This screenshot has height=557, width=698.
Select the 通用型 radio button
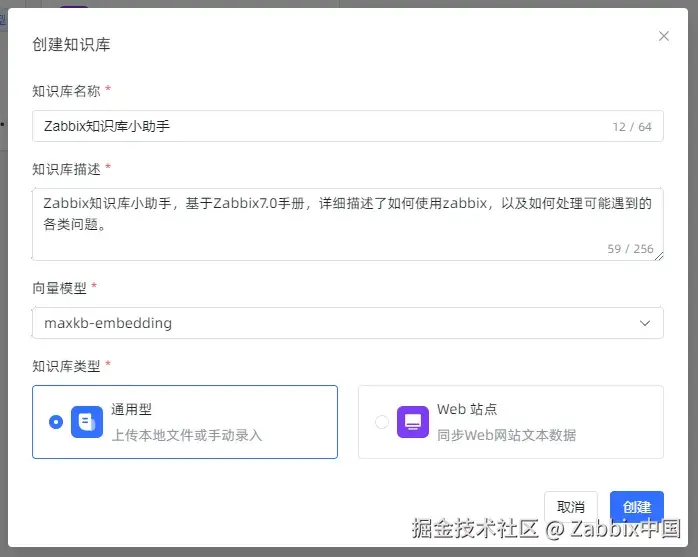click(x=56, y=422)
